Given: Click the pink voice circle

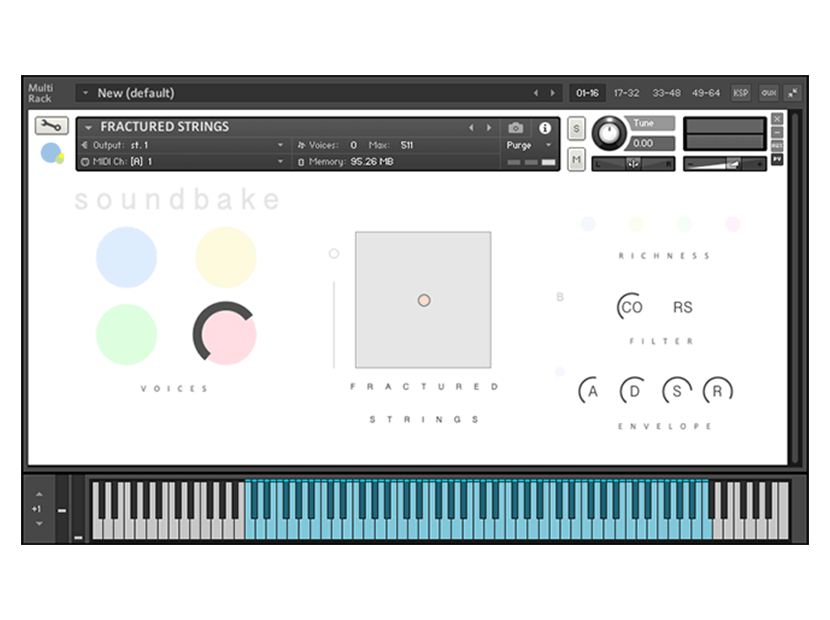Looking at the screenshot, I should pos(227,335).
